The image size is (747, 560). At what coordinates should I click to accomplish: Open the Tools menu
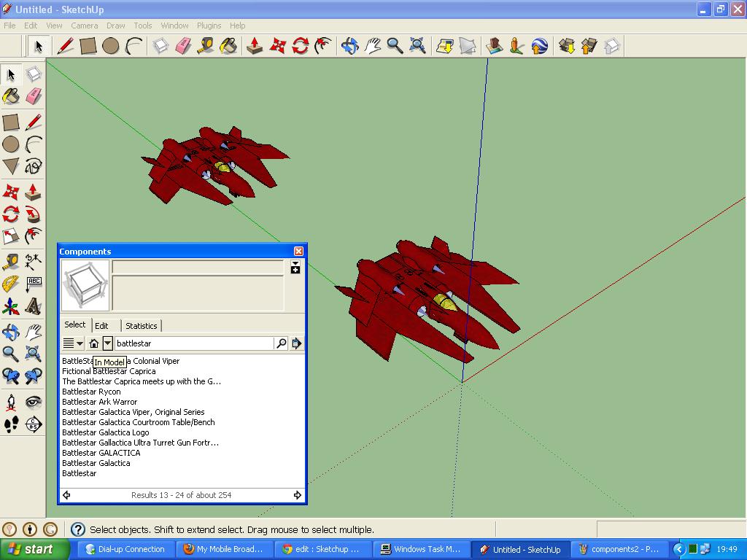click(x=142, y=25)
